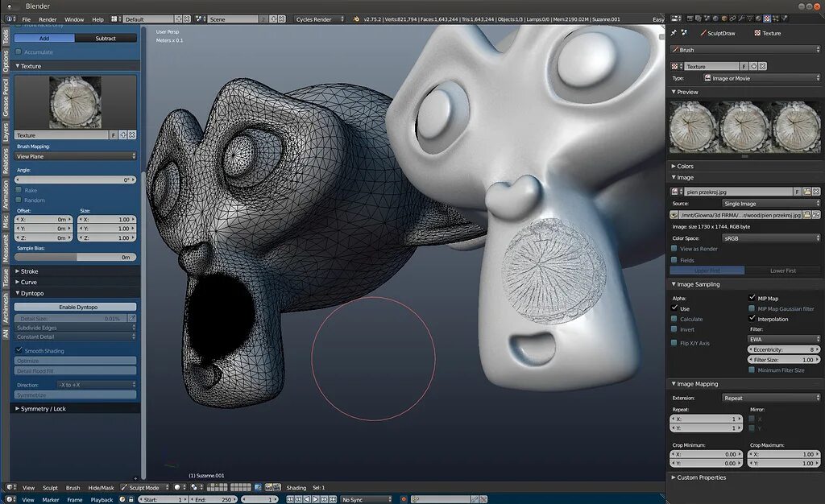This screenshot has height=504, width=825.
Task: Toggle the pin icon in properties context
Action: [674, 32]
